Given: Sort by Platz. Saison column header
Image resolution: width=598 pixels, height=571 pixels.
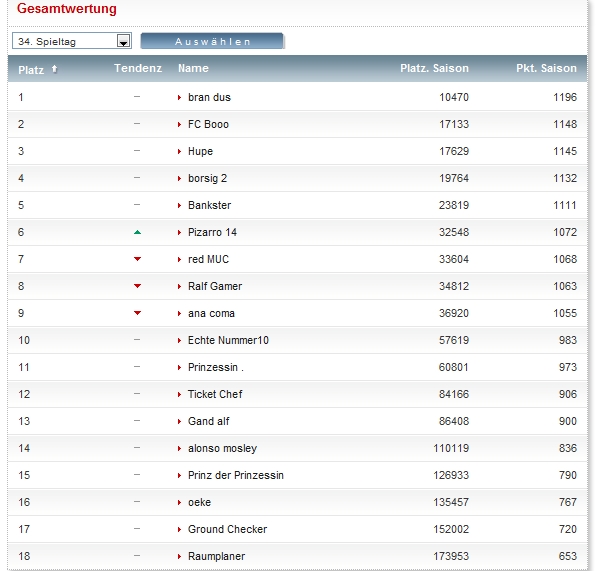Looking at the screenshot, I should coord(434,68).
